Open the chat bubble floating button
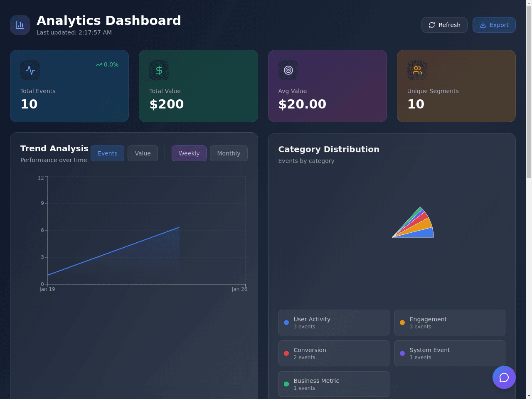 (x=504, y=377)
